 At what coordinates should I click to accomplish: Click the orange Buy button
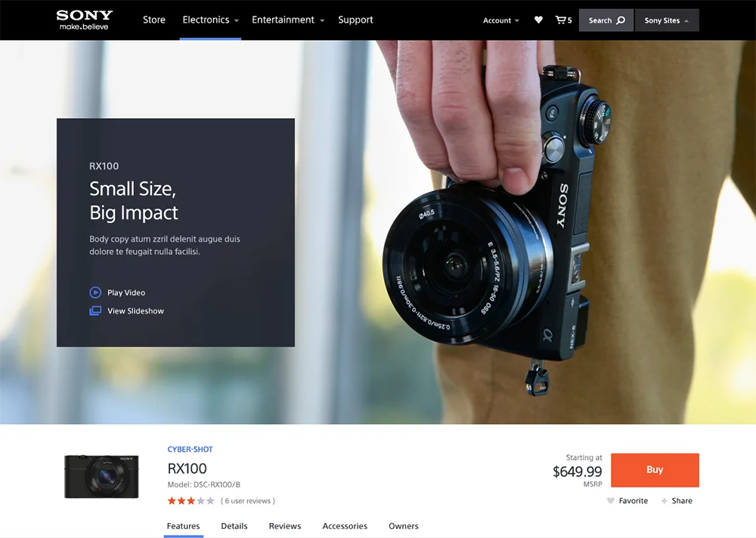[x=655, y=470]
